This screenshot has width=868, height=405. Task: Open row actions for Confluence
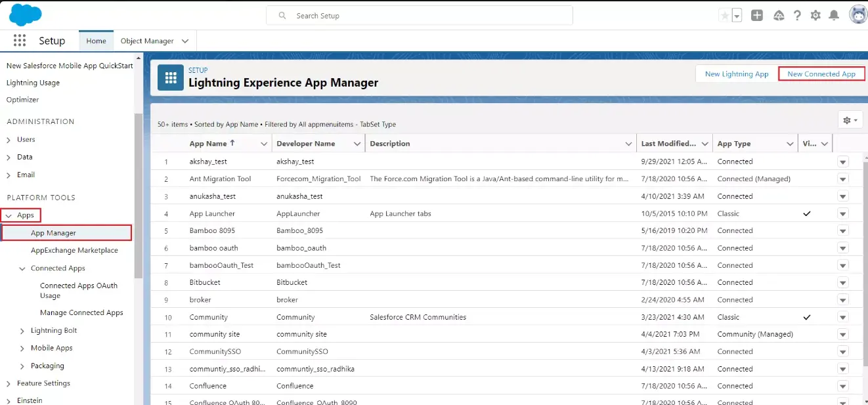[843, 387]
